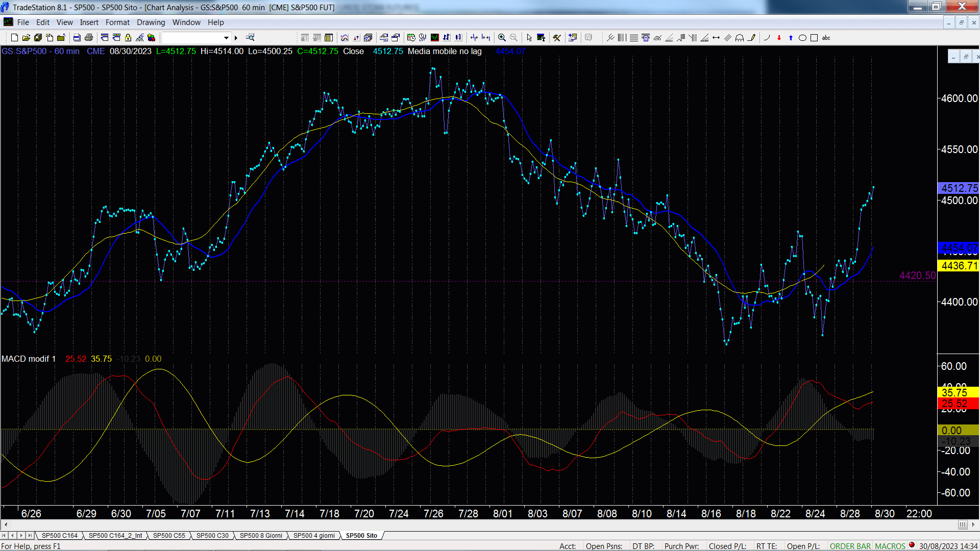Select the curved arc line tool
This screenshot has height=551, width=980.
[x=767, y=37]
